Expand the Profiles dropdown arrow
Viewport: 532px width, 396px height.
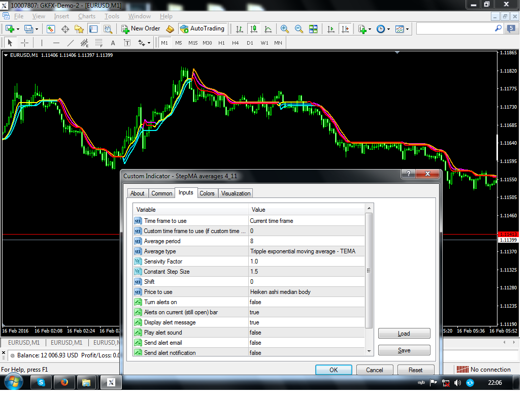[x=37, y=29]
